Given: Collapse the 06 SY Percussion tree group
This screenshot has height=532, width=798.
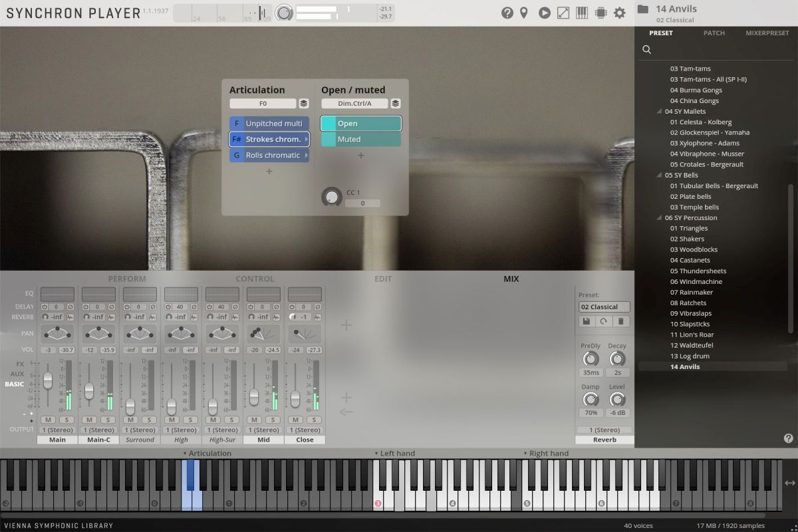Looking at the screenshot, I should pos(660,218).
